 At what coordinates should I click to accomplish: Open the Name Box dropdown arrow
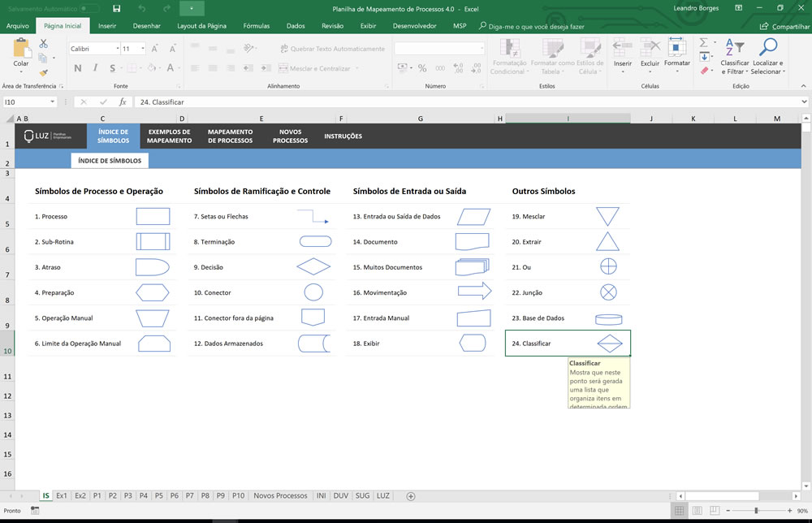(52, 102)
